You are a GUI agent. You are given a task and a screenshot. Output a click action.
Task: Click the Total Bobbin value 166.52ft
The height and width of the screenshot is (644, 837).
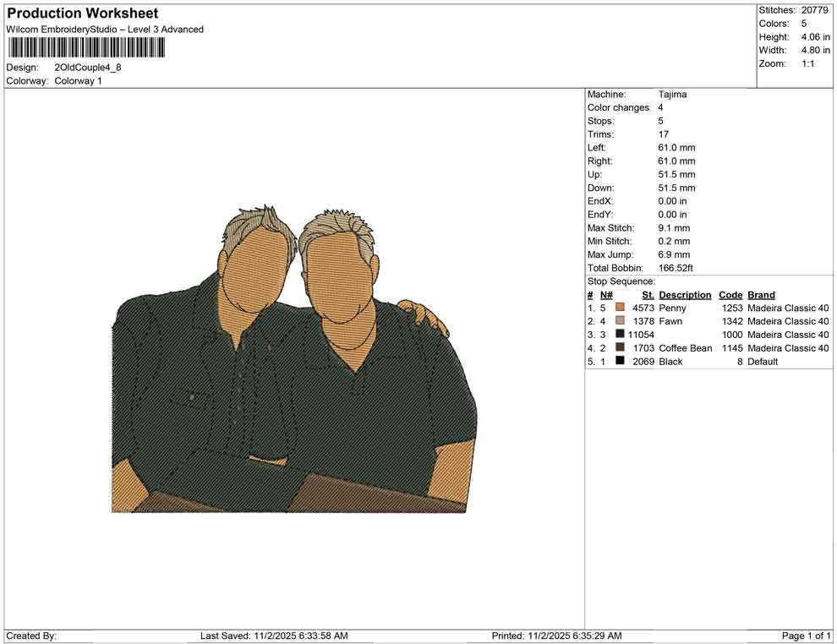pos(676,268)
